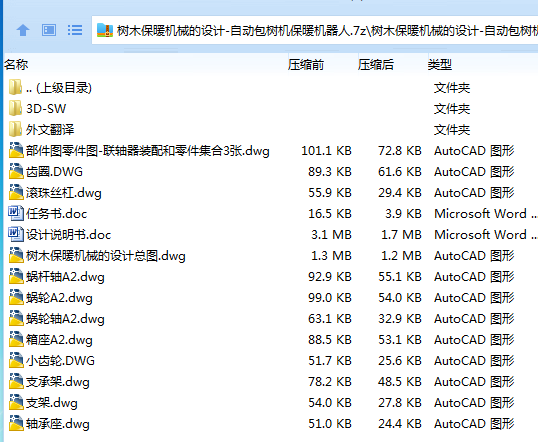Viewport: 538px width, 442px height.
Task: Select the parent directory folder icon
Action: click(15, 87)
